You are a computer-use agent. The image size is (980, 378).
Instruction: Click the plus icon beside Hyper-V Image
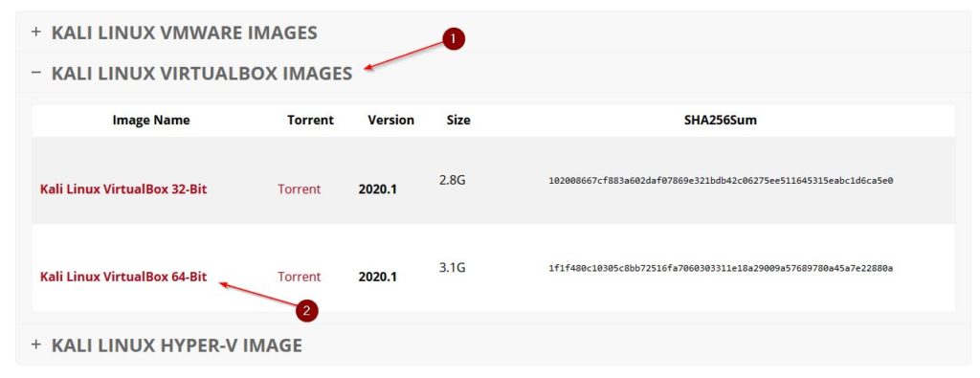click(36, 344)
